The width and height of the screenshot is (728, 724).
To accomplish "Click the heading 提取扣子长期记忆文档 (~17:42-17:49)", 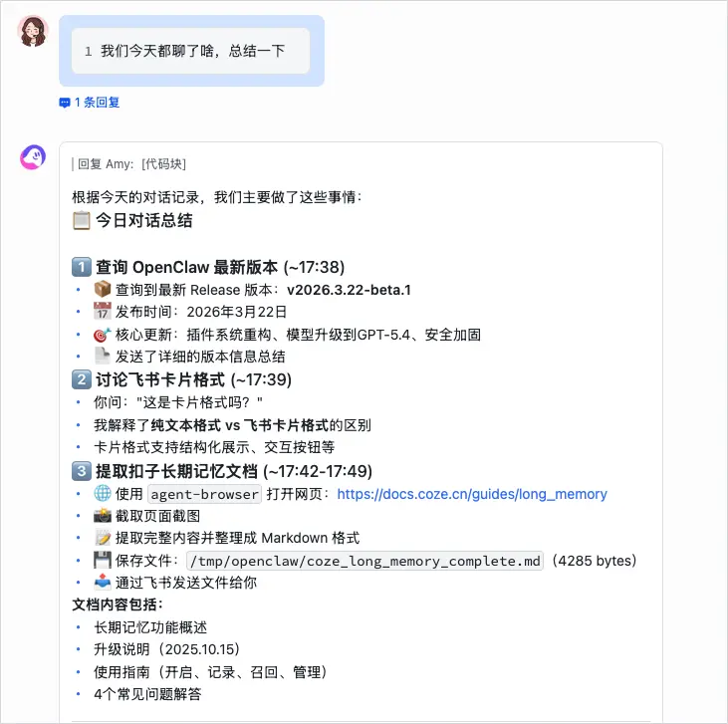I will point(234,471).
